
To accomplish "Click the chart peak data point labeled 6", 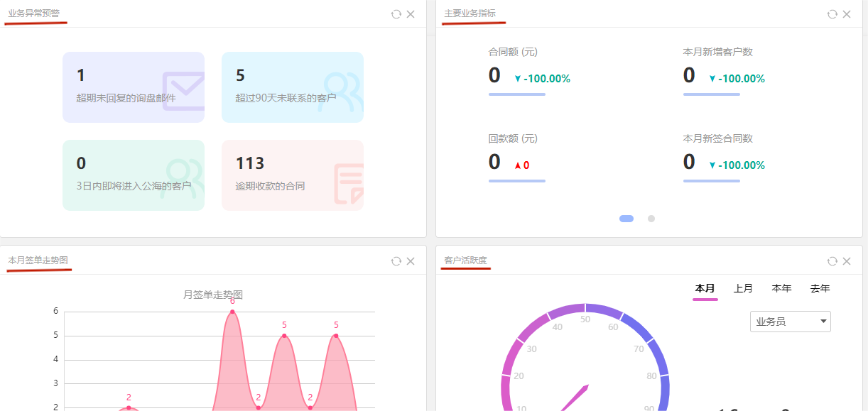I will click(232, 312).
